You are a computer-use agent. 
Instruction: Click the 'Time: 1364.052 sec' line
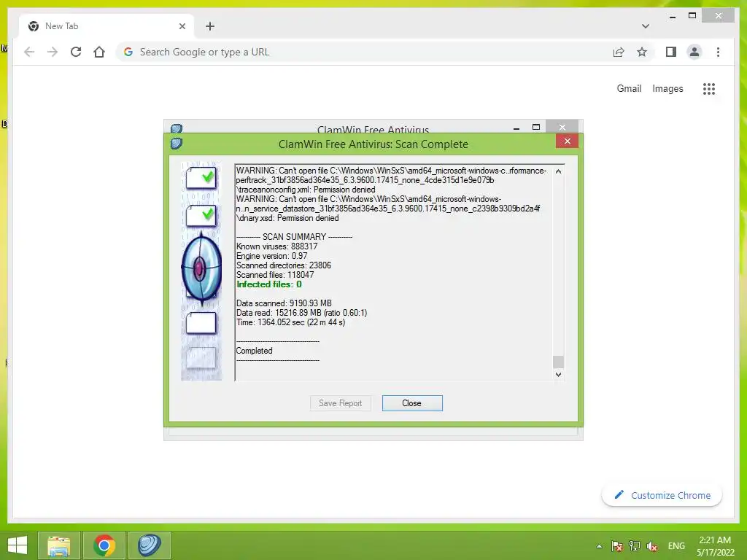click(290, 322)
